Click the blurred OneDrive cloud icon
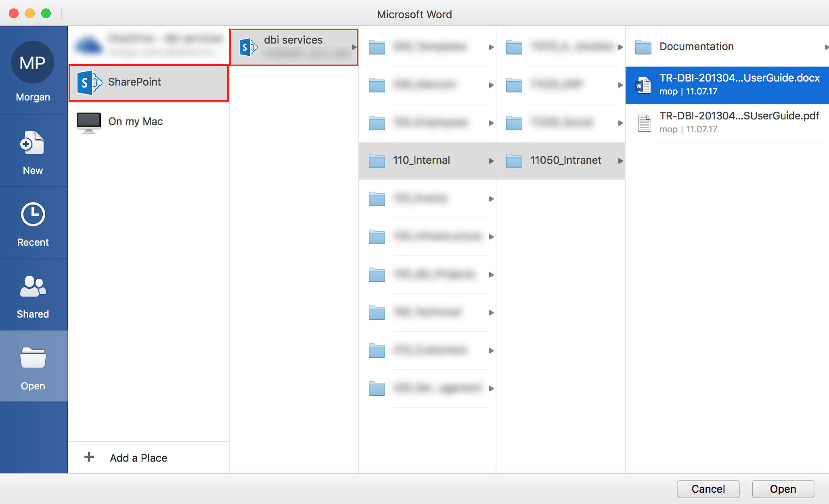The width and height of the screenshot is (829, 504). pos(88,45)
